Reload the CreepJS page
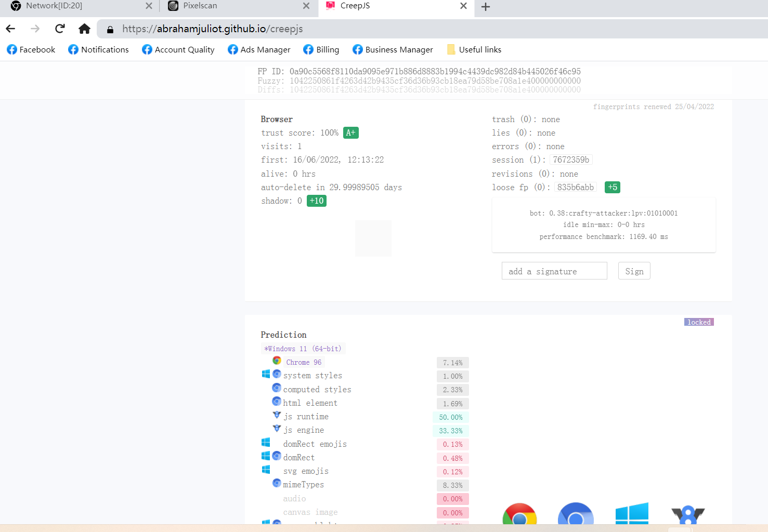The width and height of the screenshot is (768, 532). click(x=60, y=29)
